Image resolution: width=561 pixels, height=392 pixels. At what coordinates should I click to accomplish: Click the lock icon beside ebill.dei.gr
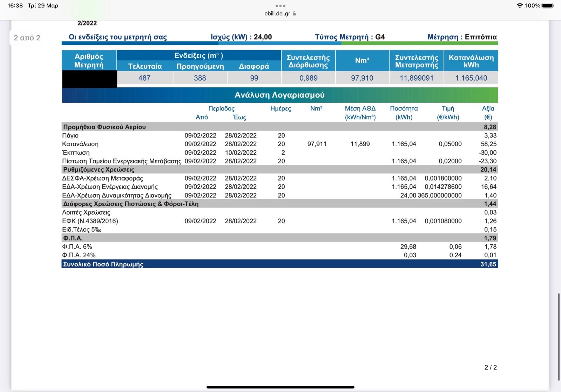tap(294, 14)
